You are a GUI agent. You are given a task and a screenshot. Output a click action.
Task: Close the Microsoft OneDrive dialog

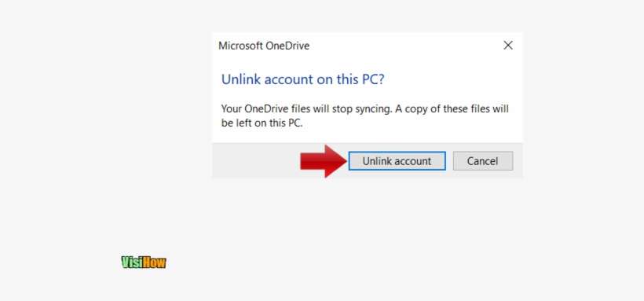[508, 46]
